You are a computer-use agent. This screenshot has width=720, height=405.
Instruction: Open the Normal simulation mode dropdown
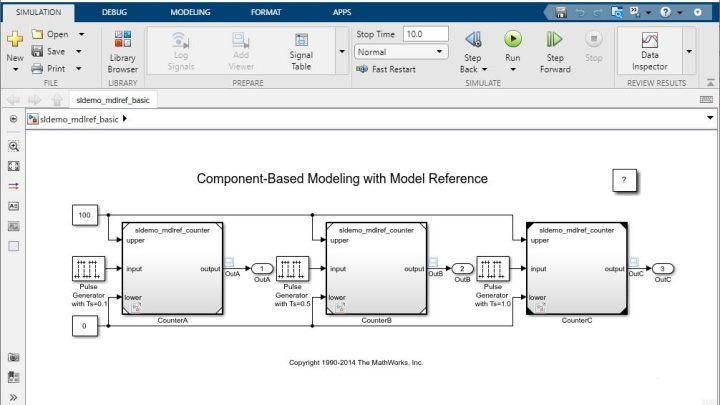[401, 52]
